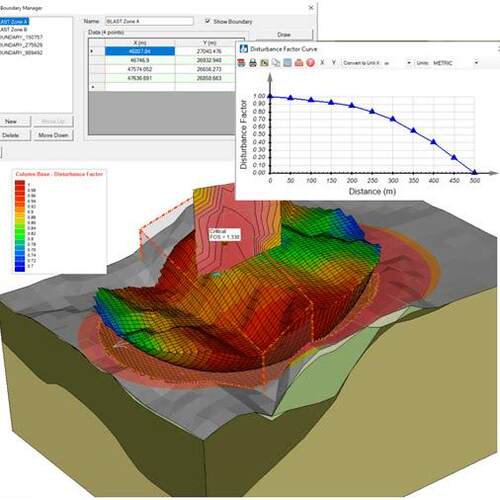Image resolution: width=500 pixels, height=500 pixels.
Task: Click the curve point at distance 250
Action: click(x=372, y=111)
